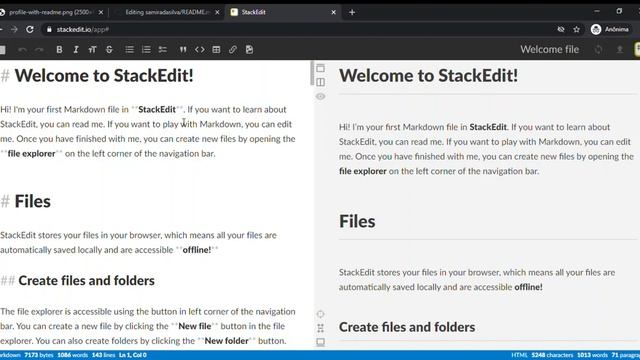This screenshot has width=640, height=360.
Task: Open a new browser tab
Action: (x=352, y=12)
